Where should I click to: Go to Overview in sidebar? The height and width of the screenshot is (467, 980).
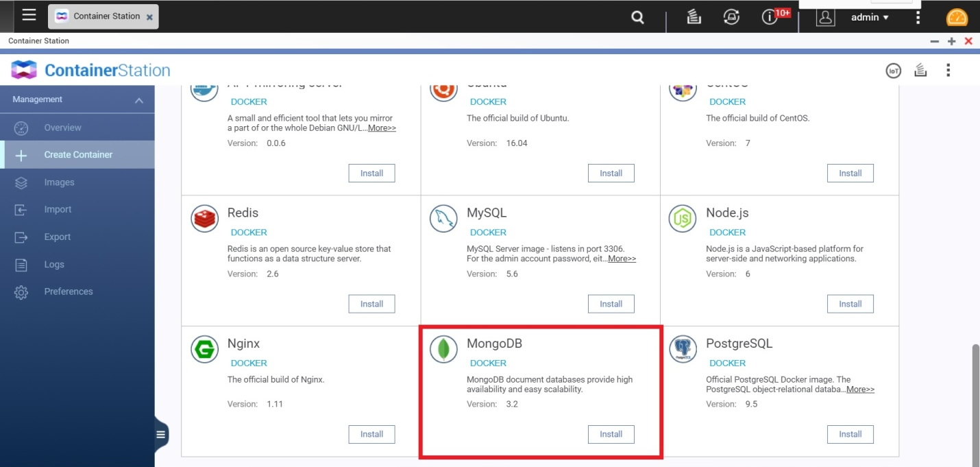coord(77,128)
